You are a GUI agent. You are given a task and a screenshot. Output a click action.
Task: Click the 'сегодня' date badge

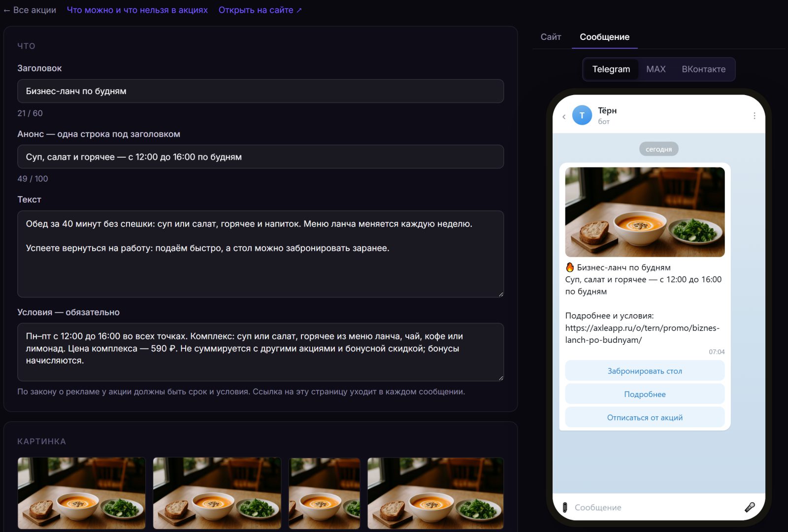(658, 149)
